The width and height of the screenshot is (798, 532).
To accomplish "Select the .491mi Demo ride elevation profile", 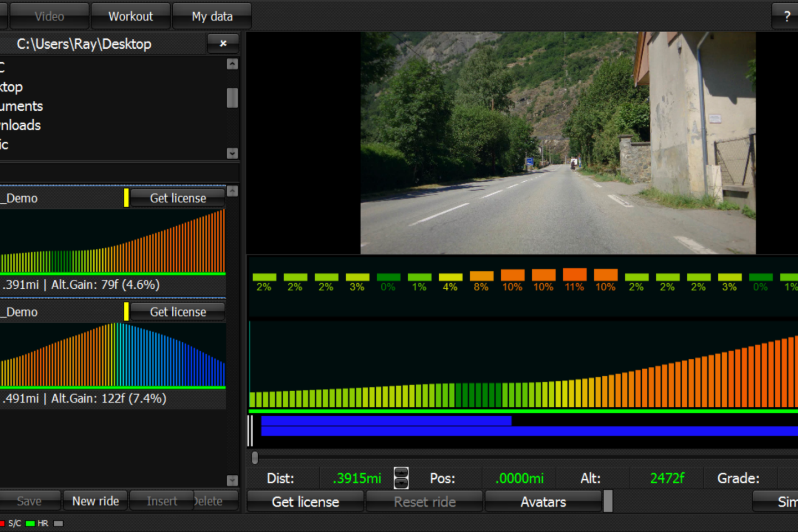I will [112, 355].
